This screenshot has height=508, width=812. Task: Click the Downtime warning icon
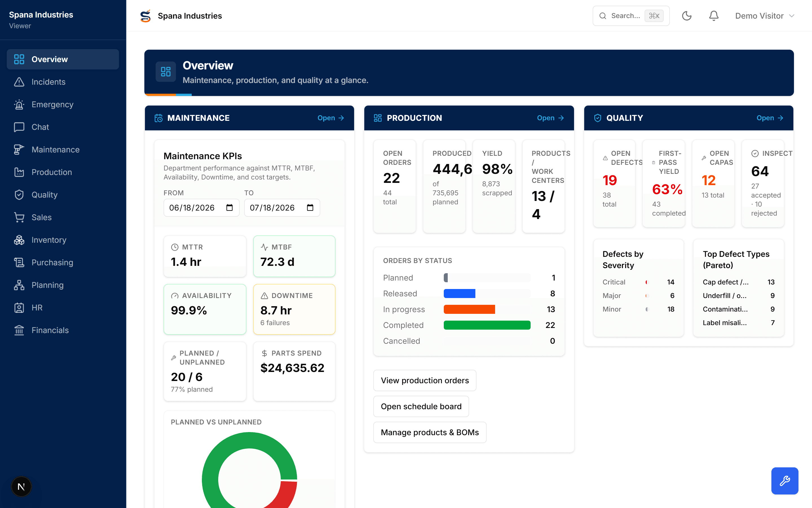[264, 296]
